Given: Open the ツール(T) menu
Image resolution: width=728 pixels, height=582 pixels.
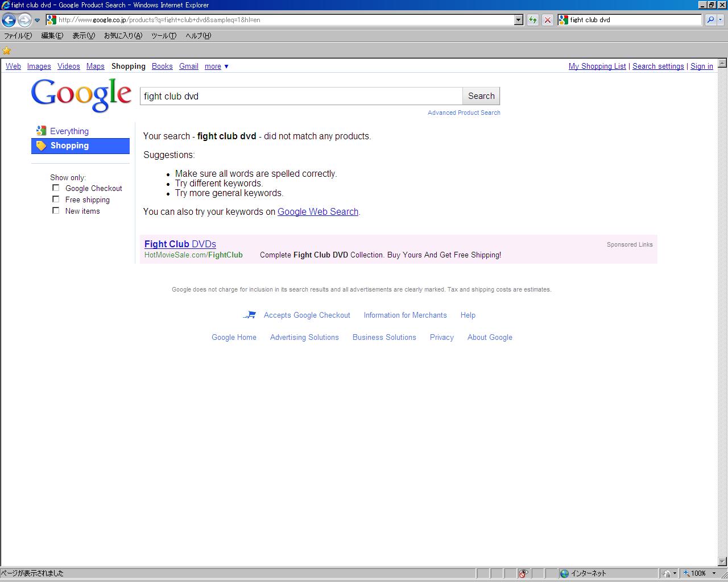Looking at the screenshot, I should (164, 35).
